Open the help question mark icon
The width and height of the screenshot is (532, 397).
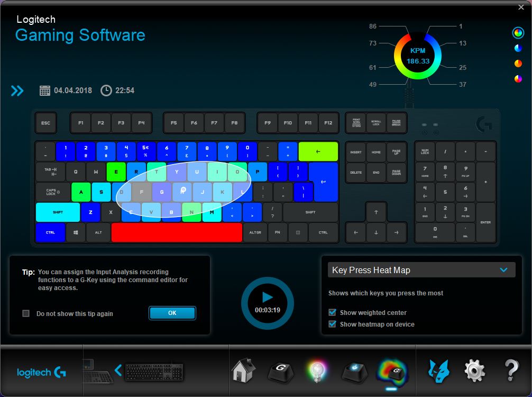click(x=511, y=371)
